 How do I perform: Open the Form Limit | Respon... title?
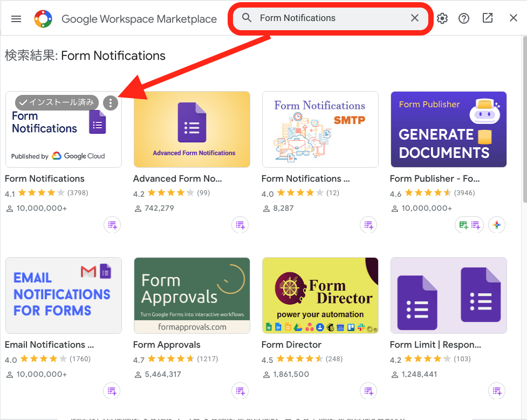(x=436, y=345)
